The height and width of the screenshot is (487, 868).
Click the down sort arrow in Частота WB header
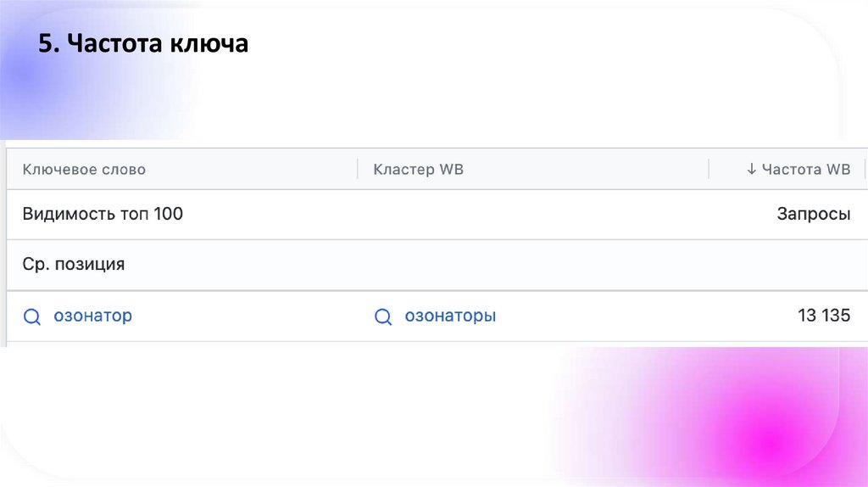751,170
